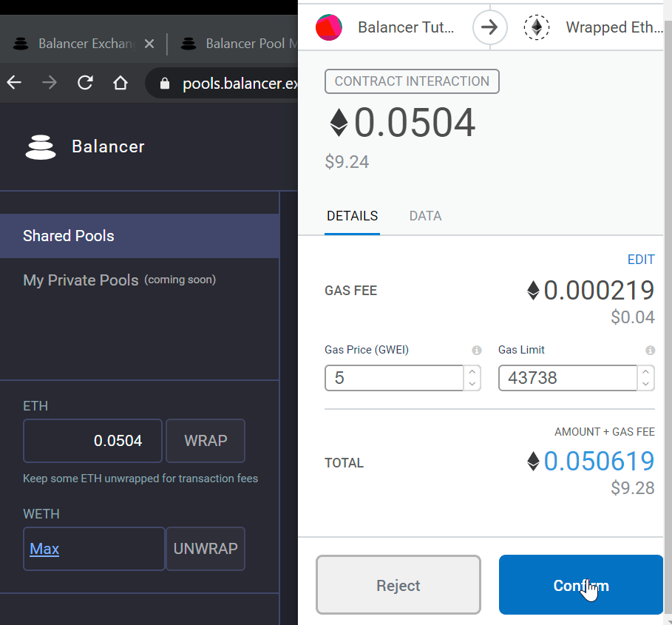Click the 0.0504 transaction amount
This screenshot has width=672, height=625.
(x=415, y=123)
